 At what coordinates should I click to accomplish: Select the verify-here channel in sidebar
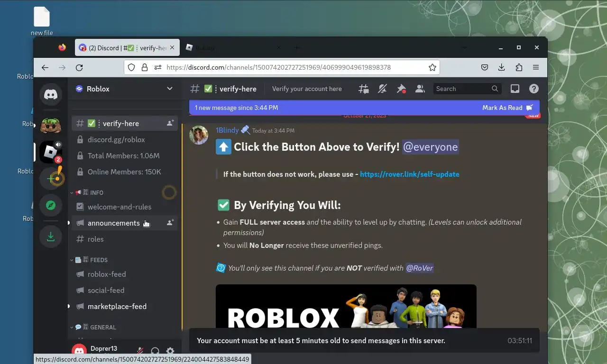pos(125,123)
